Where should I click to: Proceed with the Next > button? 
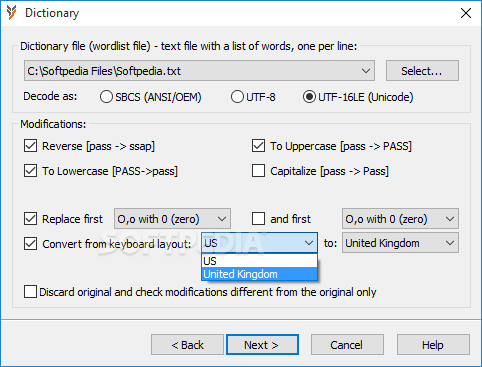coord(262,345)
